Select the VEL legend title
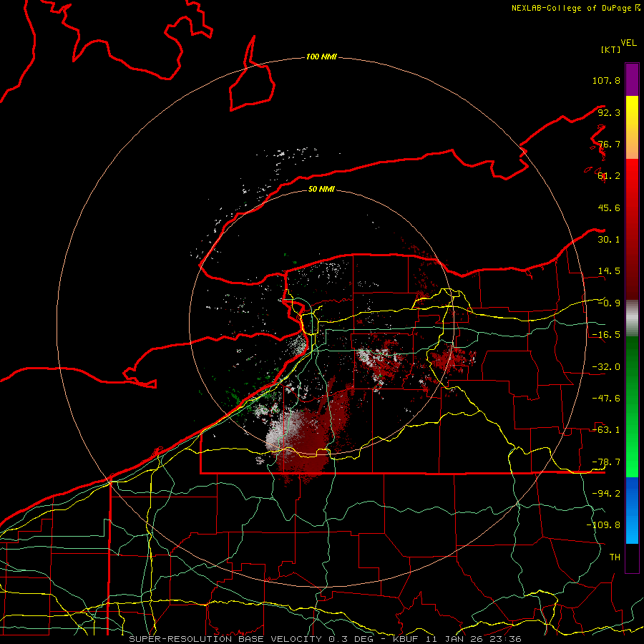The width and height of the screenshot is (644, 644). (628, 43)
